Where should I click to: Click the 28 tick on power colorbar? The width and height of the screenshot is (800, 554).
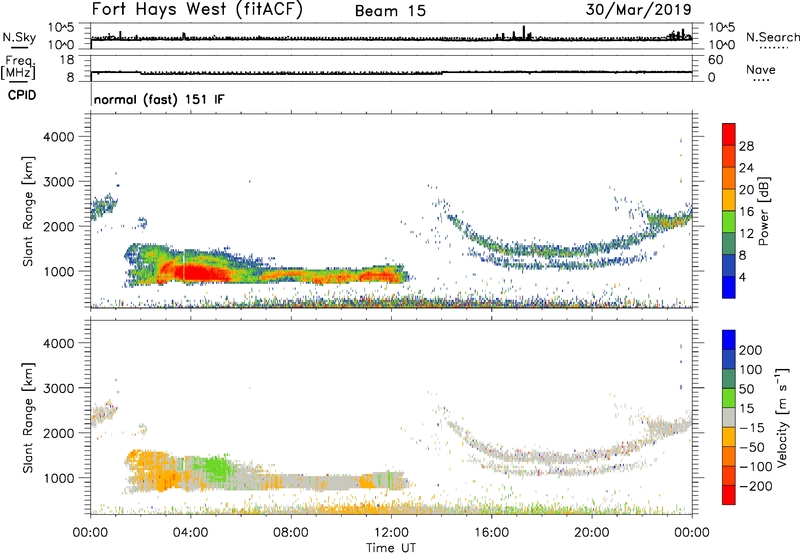pos(746,146)
